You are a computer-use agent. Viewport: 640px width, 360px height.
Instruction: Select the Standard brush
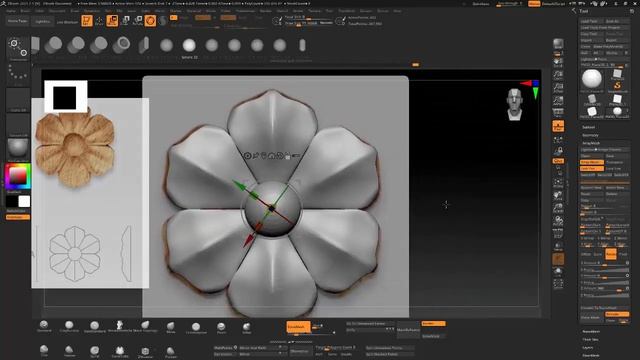point(44,326)
